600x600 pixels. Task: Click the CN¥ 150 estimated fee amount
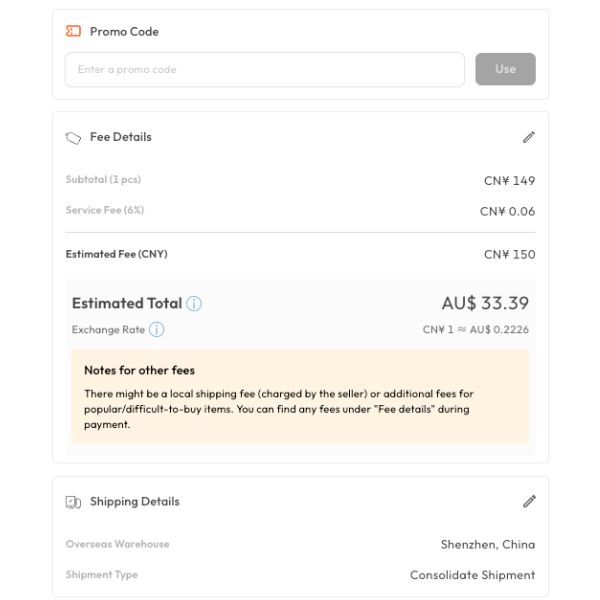tap(509, 254)
